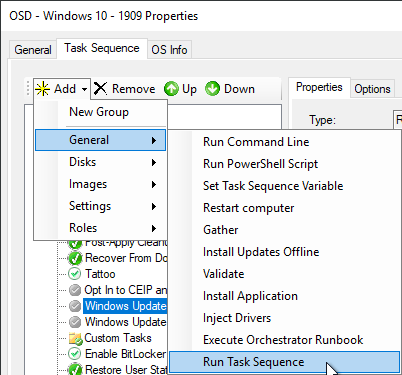Screen dimensions: 402x375
Task: Click the green Down arrow icon
Action: [x=212, y=89]
